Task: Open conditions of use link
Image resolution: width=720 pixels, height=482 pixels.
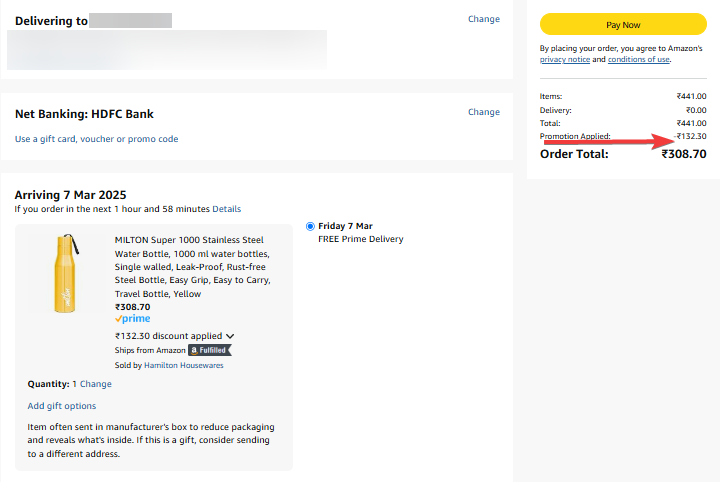Action: [x=639, y=59]
